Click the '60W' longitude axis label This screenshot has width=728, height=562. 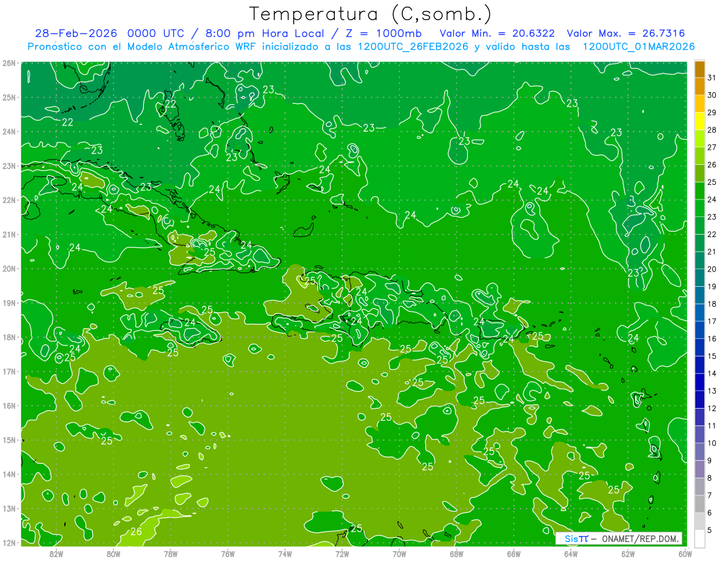pyautogui.click(x=685, y=554)
